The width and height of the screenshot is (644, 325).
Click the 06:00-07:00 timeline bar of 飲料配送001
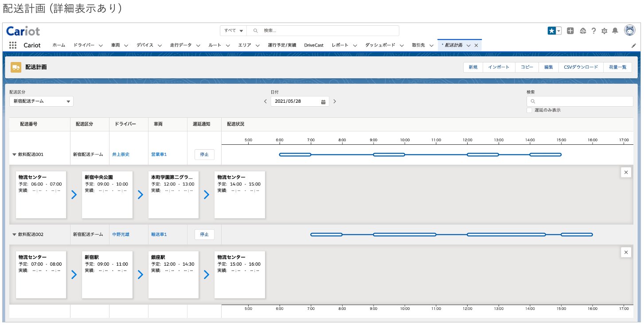(x=295, y=155)
